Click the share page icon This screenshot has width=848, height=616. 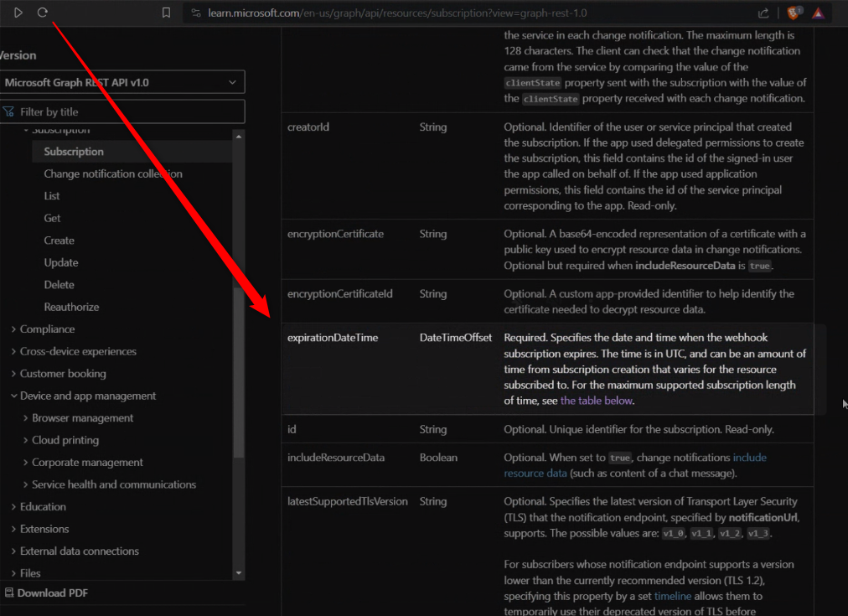[763, 13]
